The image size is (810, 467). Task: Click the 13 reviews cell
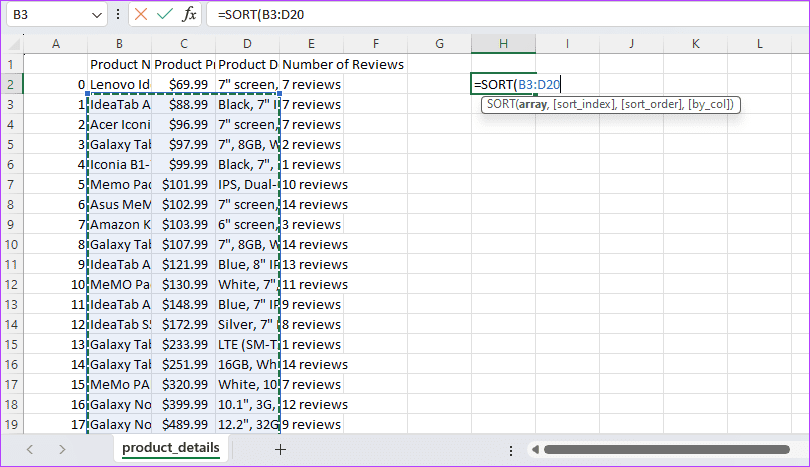(311, 264)
